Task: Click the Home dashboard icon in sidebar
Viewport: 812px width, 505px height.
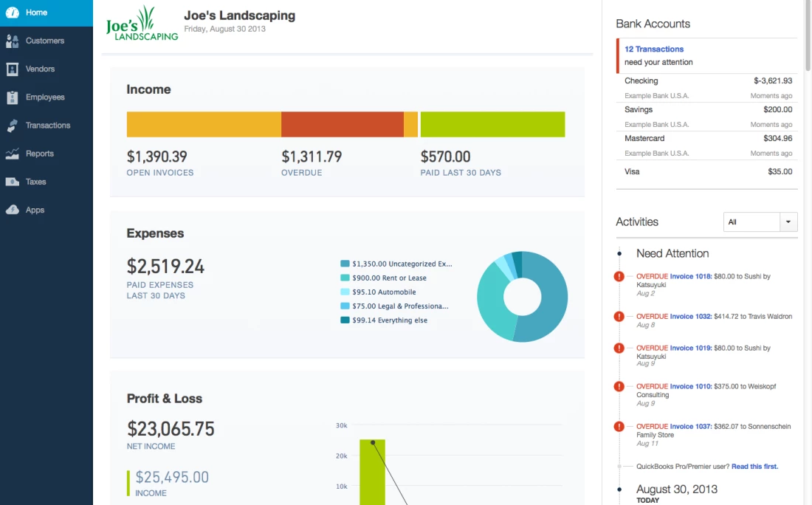Action: [x=12, y=13]
